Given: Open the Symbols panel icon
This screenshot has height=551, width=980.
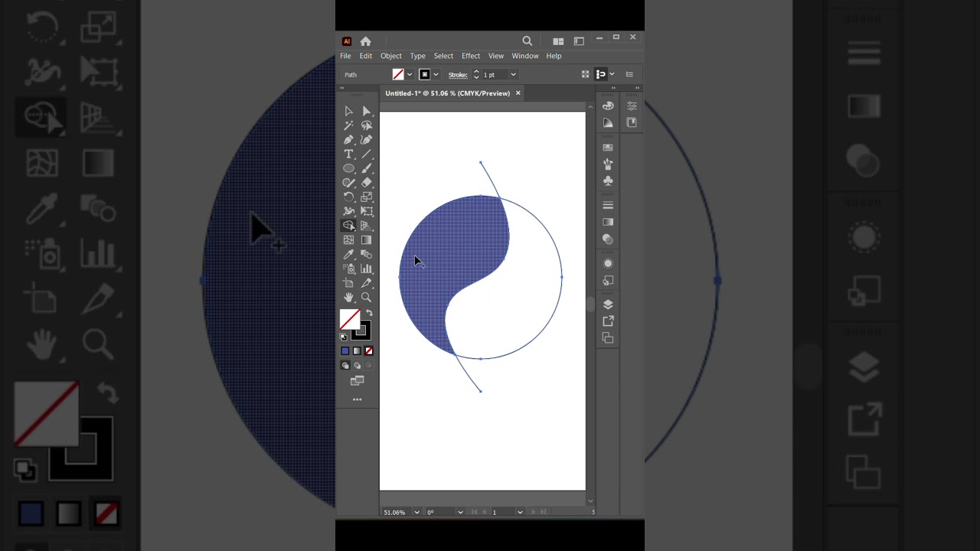Looking at the screenshot, I should (608, 181).
